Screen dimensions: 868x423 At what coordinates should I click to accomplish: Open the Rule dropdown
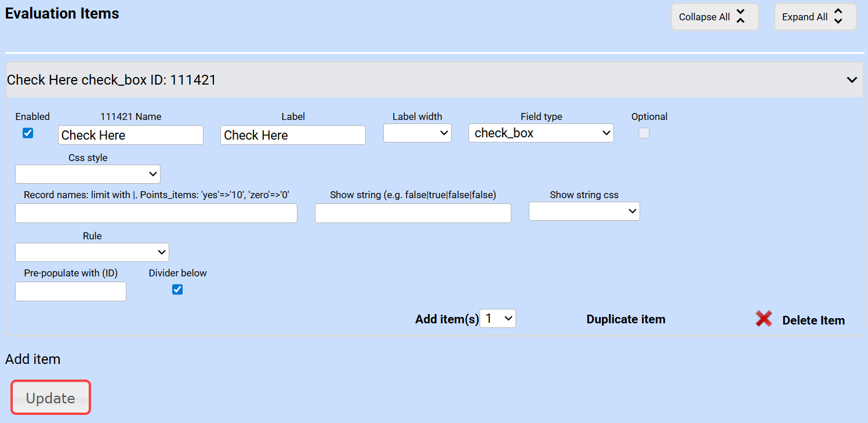tap(92, 252)
